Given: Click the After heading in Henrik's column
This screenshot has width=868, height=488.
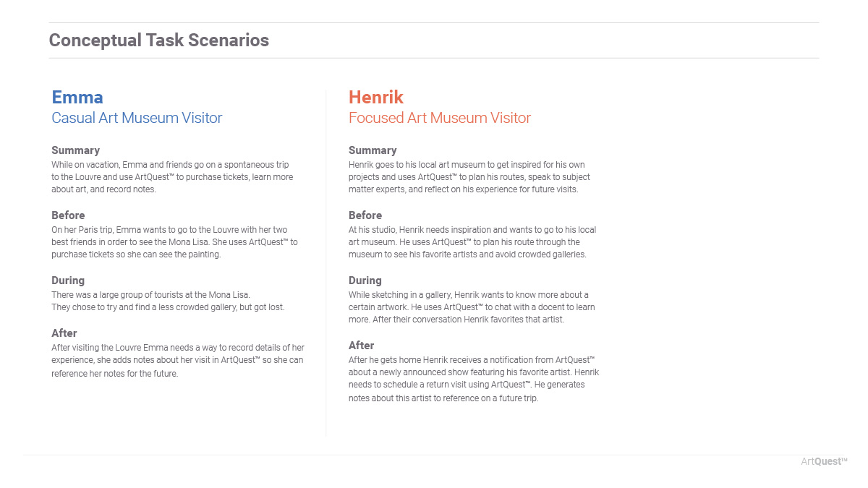Looking at the screenshot, I should coord(362,346).
